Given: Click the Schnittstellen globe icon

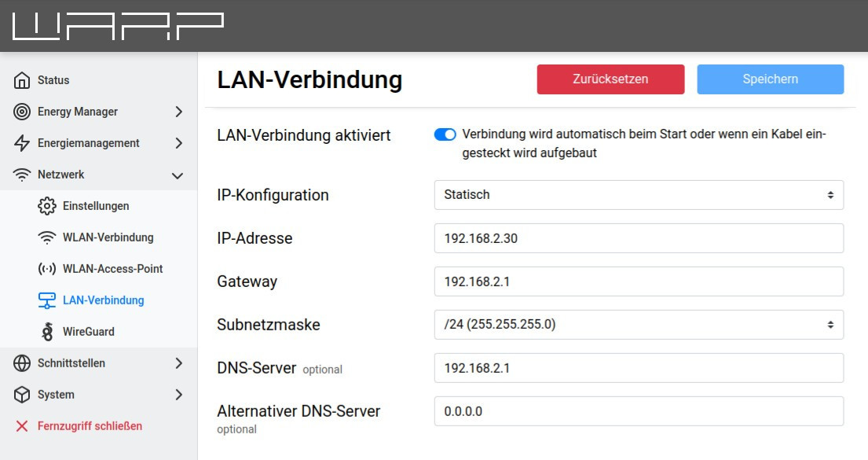Looking at the screenshot, I should pyautogui.click(x=22, y=363).
